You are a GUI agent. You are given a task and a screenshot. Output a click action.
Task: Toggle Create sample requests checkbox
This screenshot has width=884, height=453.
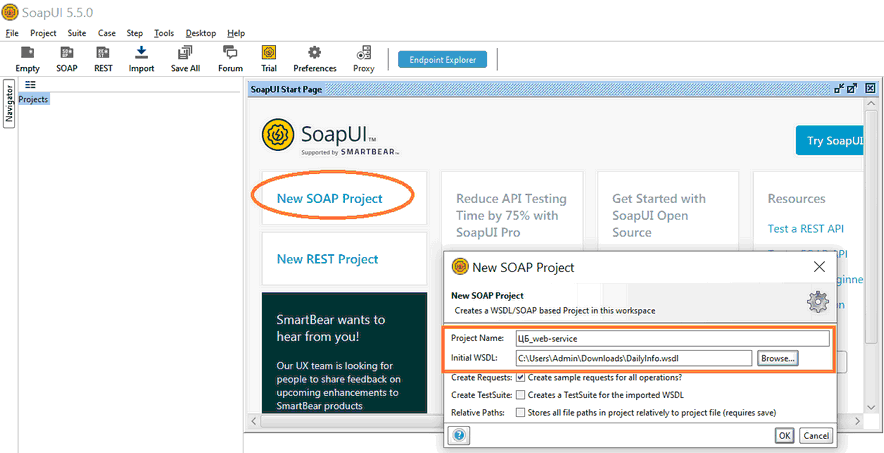coord(521,377)
